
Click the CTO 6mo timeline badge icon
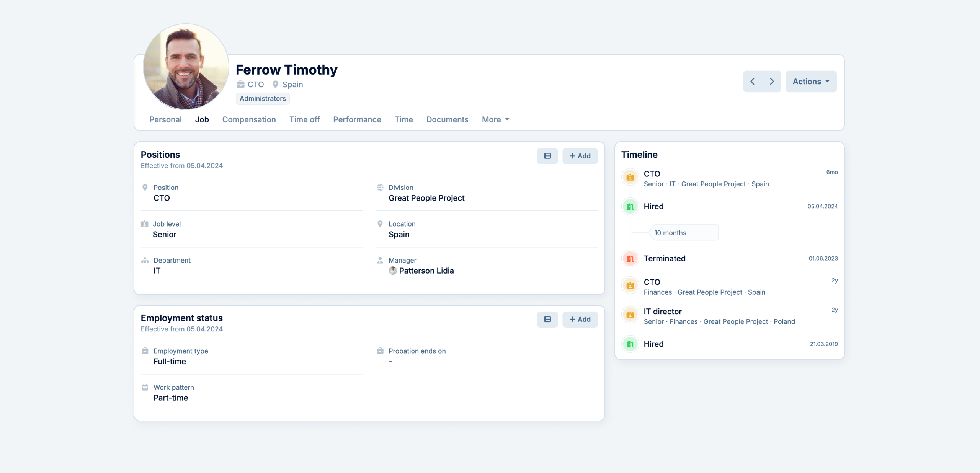[630, 177]
